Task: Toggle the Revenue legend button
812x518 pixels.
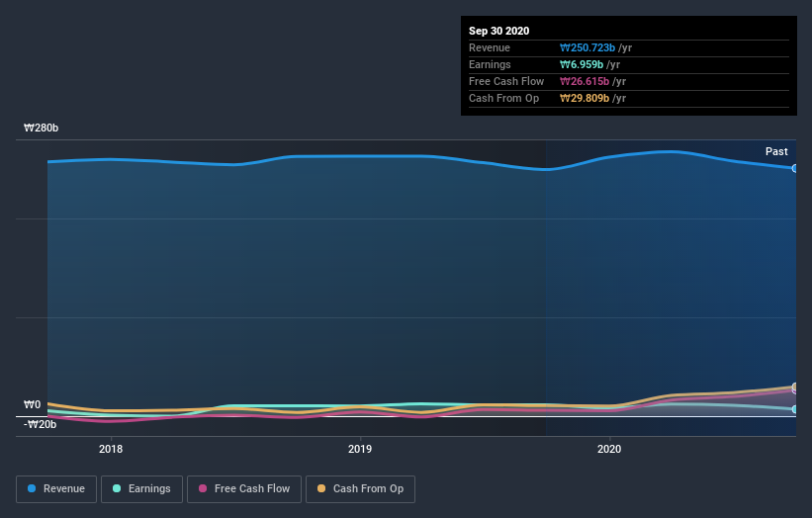Action: [x=56, y=489]
